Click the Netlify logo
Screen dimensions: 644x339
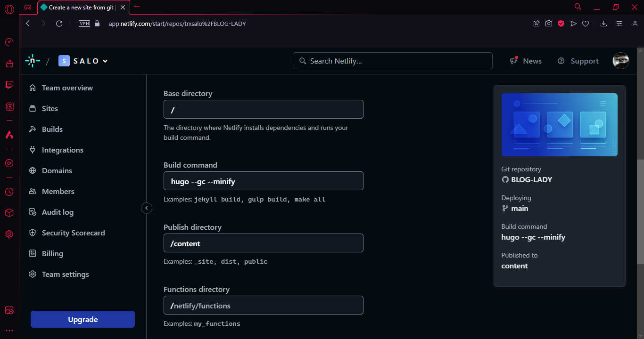coord(32,61)
